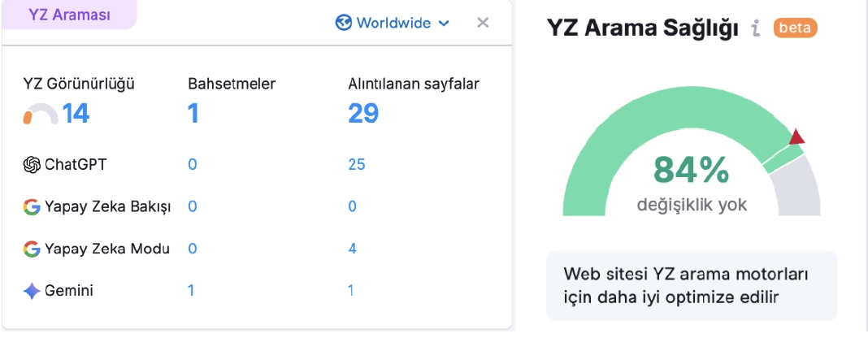Screen dimensions: 868x351
Task: Click the YZ Görünürlüğü mini gauge icon
Action: tap(40, 115)
